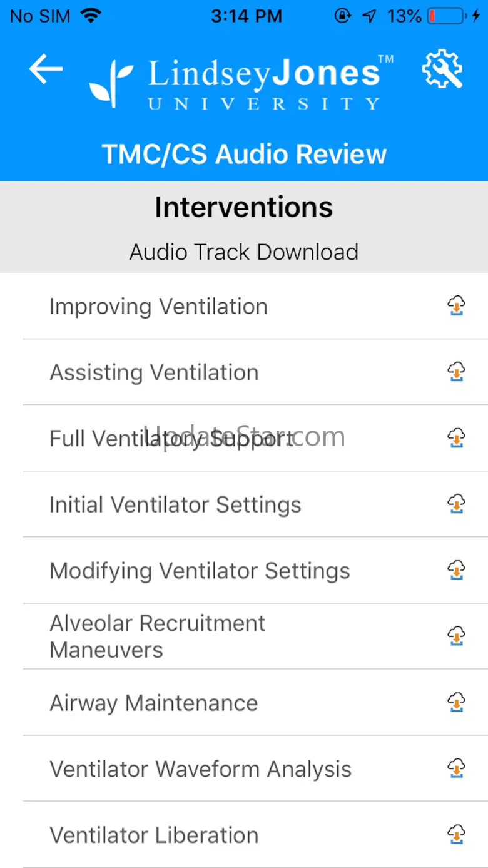Download Full Ventilatory Support track icon
This screenshot has height=868, width=488.
pyautogui.click(x=457, y=438)
